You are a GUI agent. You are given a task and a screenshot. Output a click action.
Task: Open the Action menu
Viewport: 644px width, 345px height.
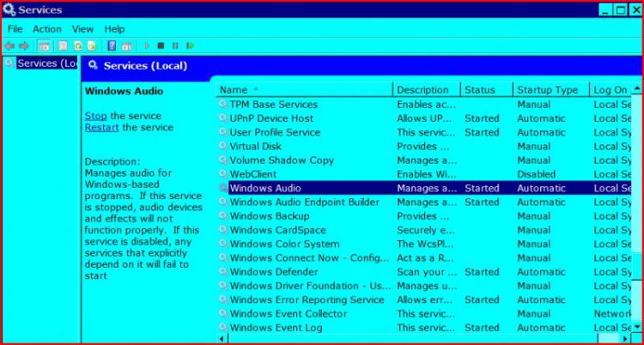tap(47, 29)
